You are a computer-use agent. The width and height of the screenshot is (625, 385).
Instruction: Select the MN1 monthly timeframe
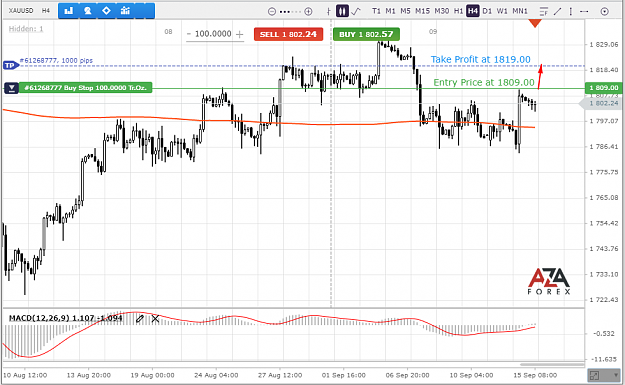[520, 11]
